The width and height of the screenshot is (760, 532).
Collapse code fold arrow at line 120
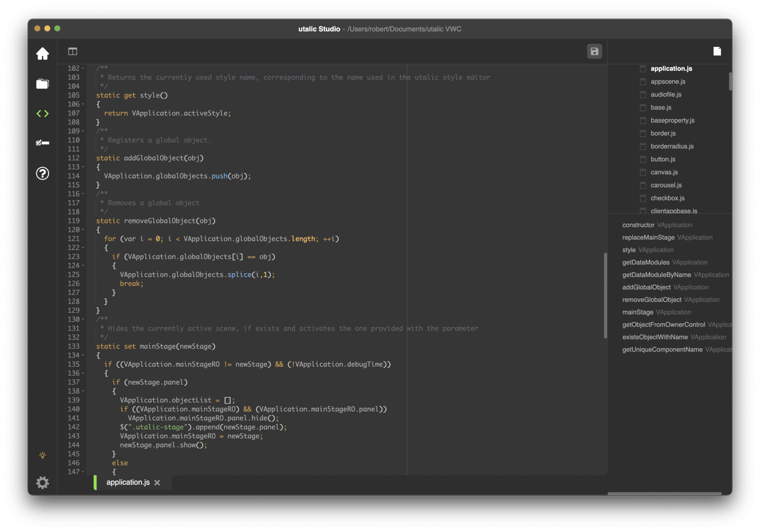click(x=83, y=230)
